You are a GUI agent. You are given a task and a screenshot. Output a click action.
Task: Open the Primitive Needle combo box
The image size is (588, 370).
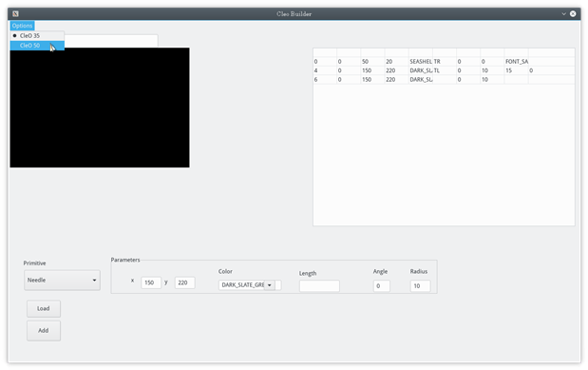(62, 281)
